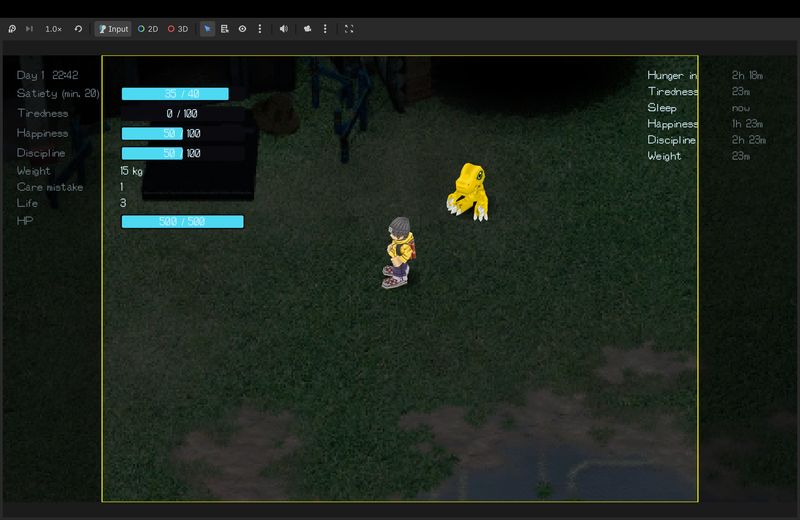Screen dimensions: 800x520
Task: Open the three-dot menu beside the eye icon
Action: [260, 29]
